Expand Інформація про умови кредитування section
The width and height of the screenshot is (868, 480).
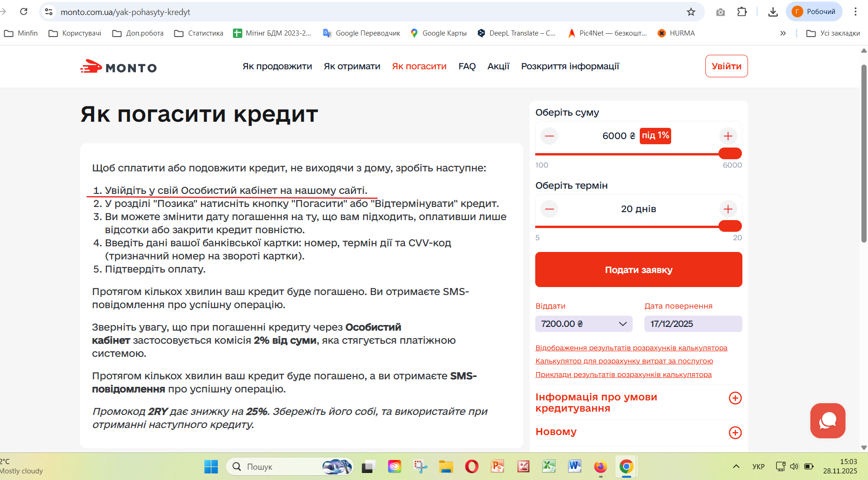click(735, 398)
